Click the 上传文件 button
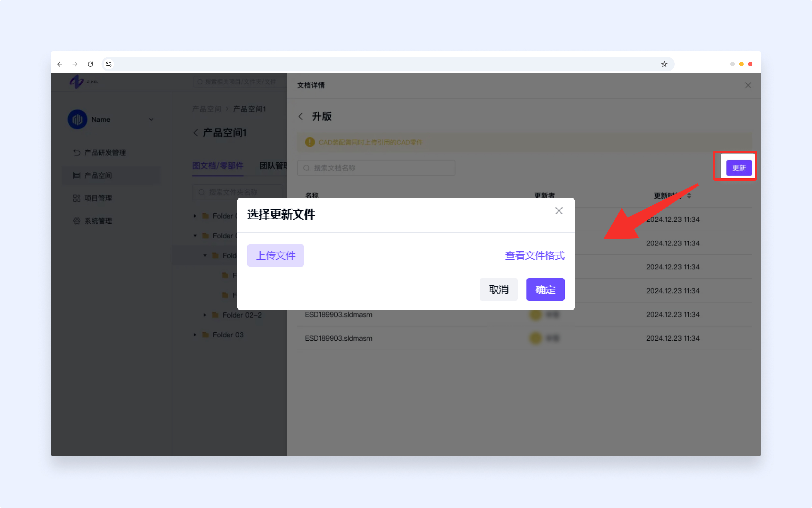Screen dimensions: 812x508 coord(276,255)
